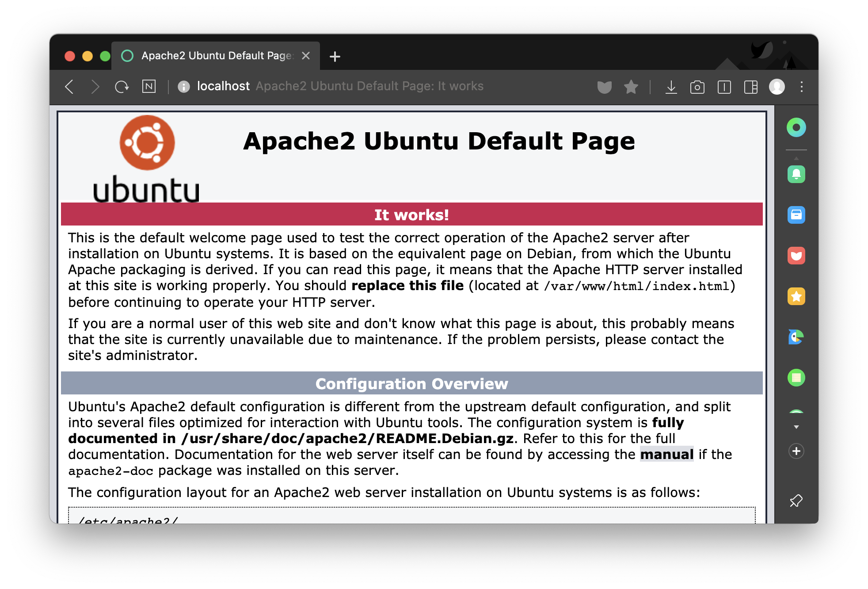Screen dimensions: 868x589
Task: Open a new tab with plus button
Action: coord(335,57)
